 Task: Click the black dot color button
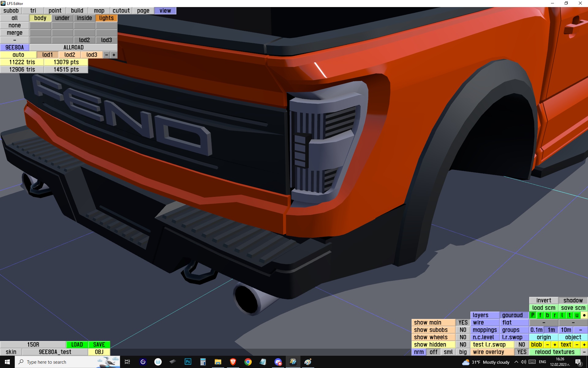[x=584, y=315]
